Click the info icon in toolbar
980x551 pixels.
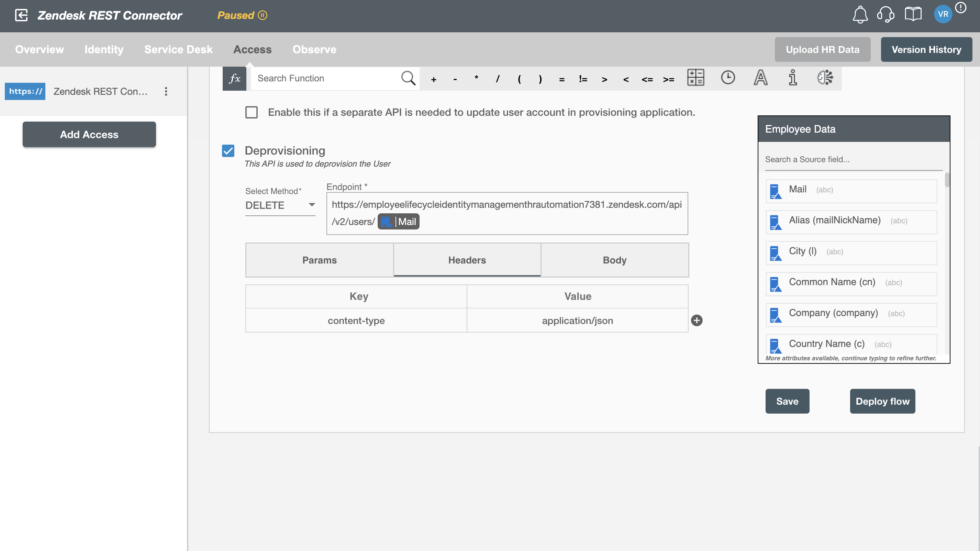pos(793,78)
